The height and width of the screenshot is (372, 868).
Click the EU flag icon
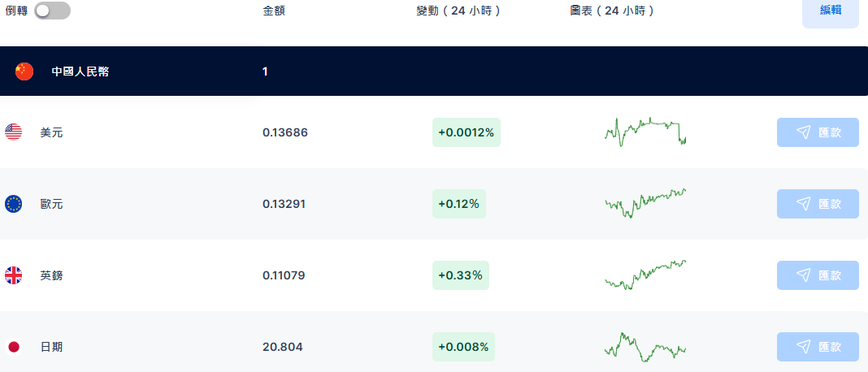13,204
